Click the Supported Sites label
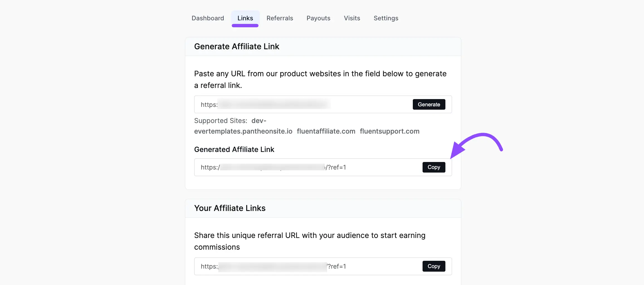 pos(220,121)
